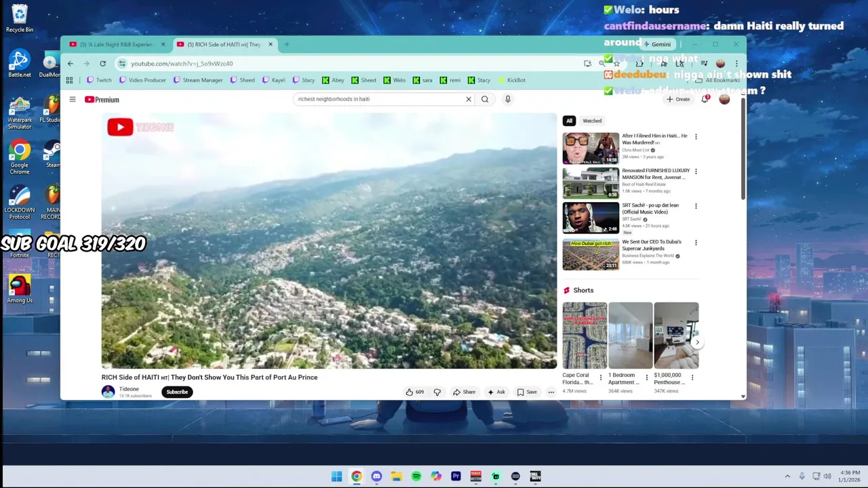Open Tideone channel name link
Viewport: 868px width, 488px height.
point(129,389)
